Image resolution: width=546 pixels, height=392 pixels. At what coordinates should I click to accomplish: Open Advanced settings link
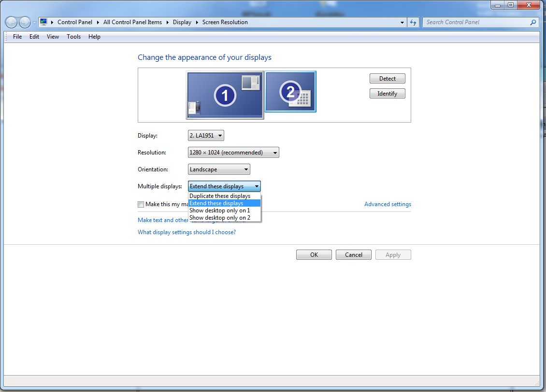pos(388,204)
